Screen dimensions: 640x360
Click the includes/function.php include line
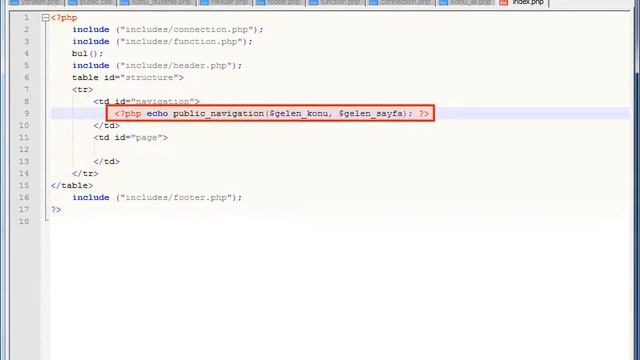click(x=162, y=41)
